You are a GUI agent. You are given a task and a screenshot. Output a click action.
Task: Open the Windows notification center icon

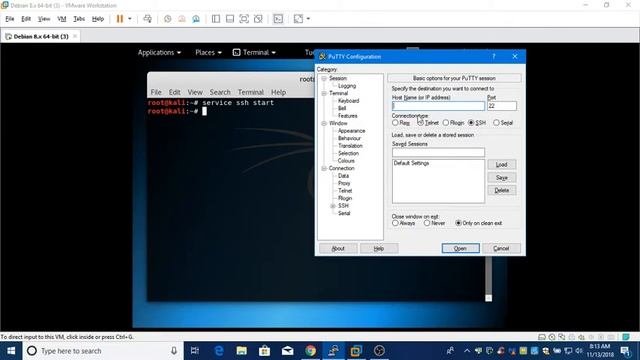(625, 351)
